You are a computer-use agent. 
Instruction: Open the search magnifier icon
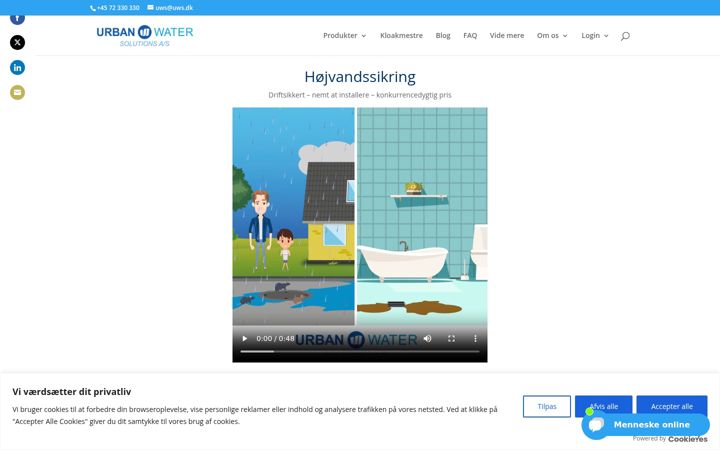point(625,36)
